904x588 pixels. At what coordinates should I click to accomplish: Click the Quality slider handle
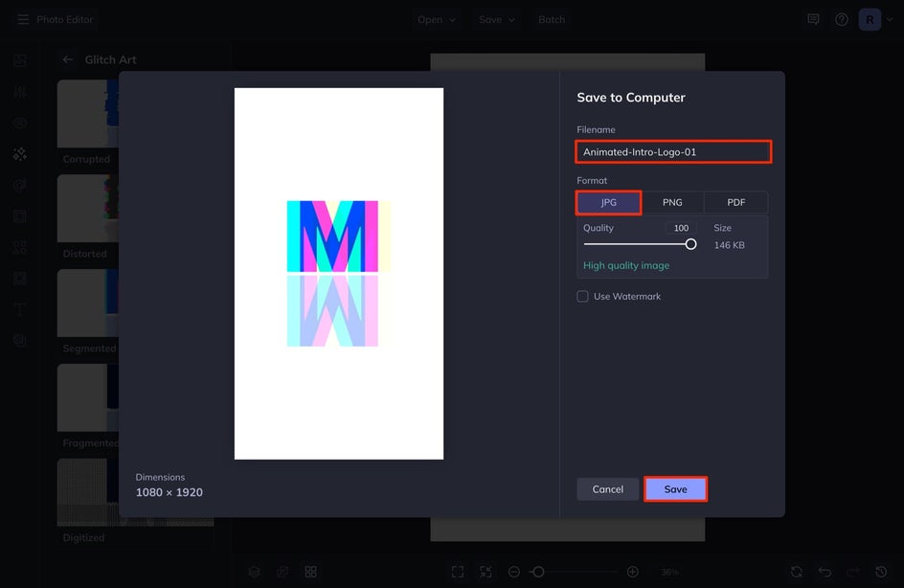tap(690, 244)
